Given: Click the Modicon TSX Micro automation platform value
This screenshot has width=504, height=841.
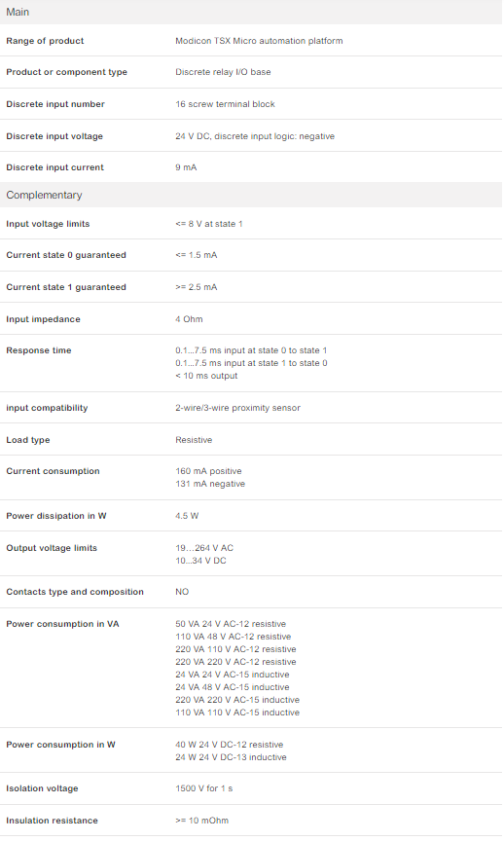Looking at the screenshot, I should [259, 41].
